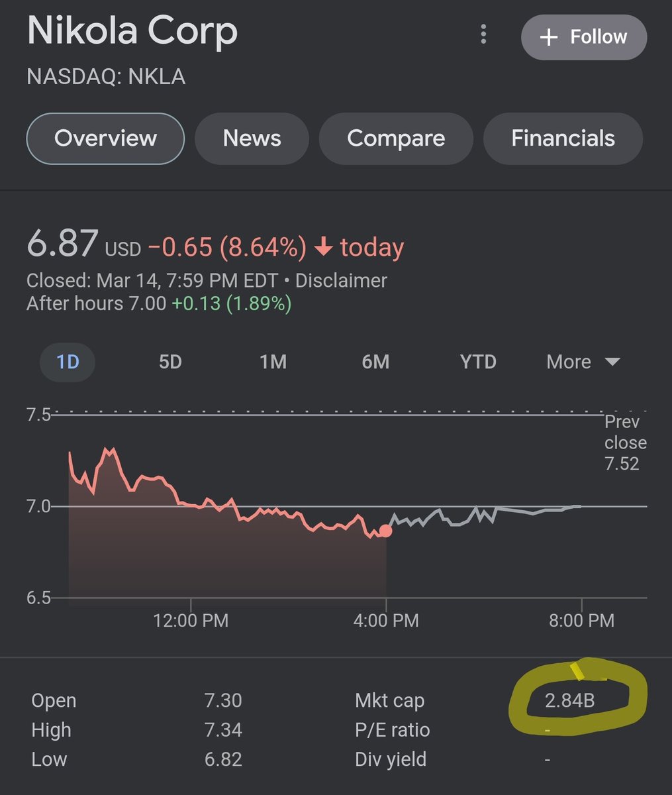Click the -0.65 (8.64%) change text

coord(227,248)
